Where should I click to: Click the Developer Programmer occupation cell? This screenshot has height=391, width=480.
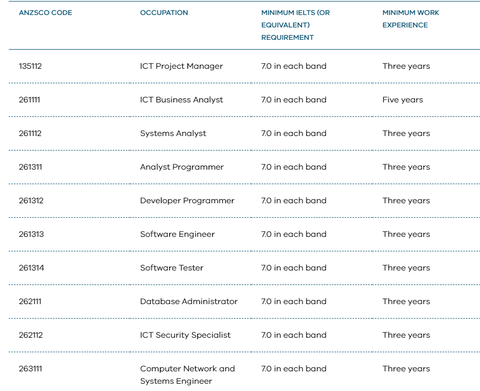pyautogui.click(x=187, y=201)
